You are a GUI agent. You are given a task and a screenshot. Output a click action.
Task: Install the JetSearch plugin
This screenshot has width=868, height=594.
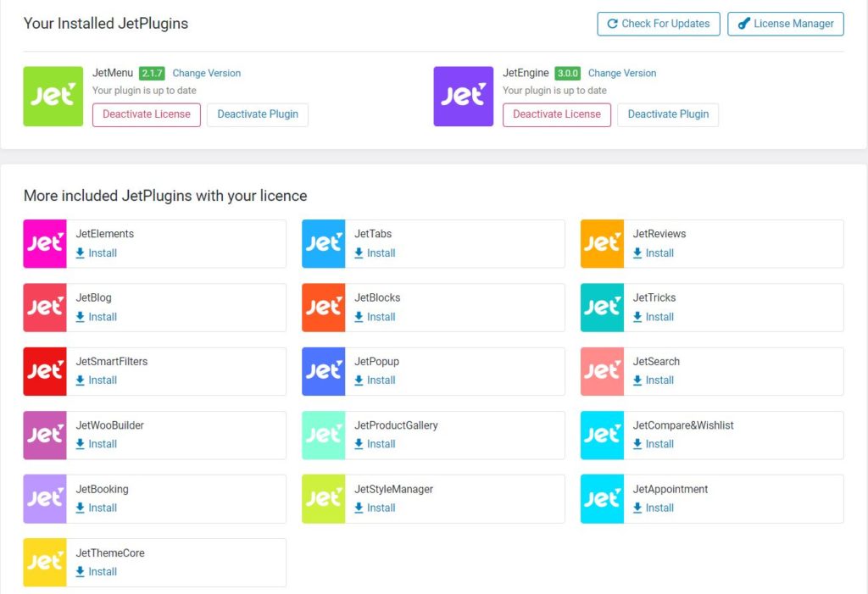point(654,380)
